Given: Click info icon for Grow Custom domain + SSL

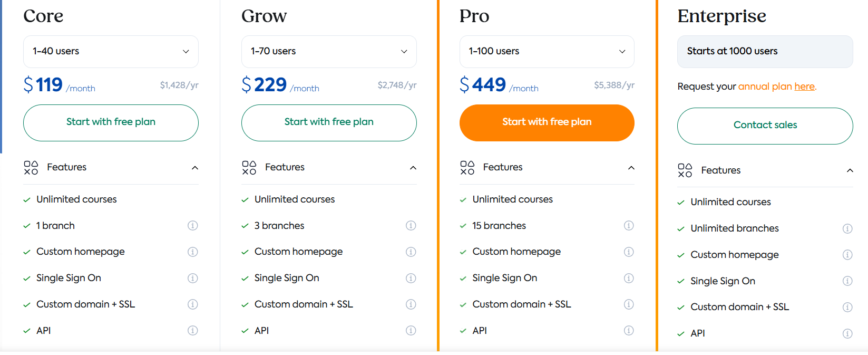Looking at the screenshot, I should (x=411, y=304).
